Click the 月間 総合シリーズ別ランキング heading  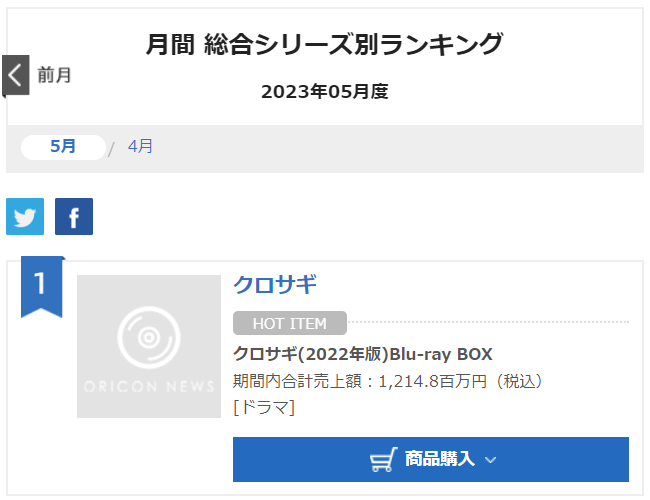(x=325, y=44)
